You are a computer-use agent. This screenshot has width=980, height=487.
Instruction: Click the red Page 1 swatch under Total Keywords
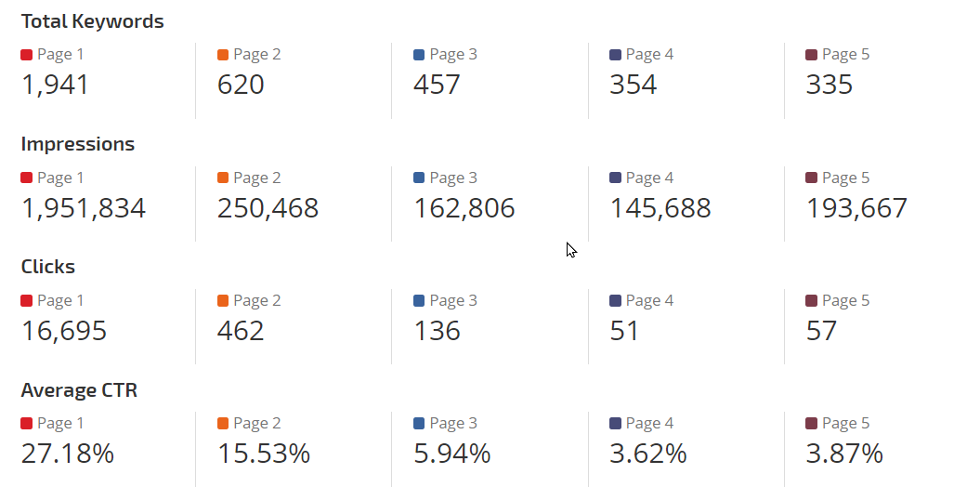tap(26, 55)
